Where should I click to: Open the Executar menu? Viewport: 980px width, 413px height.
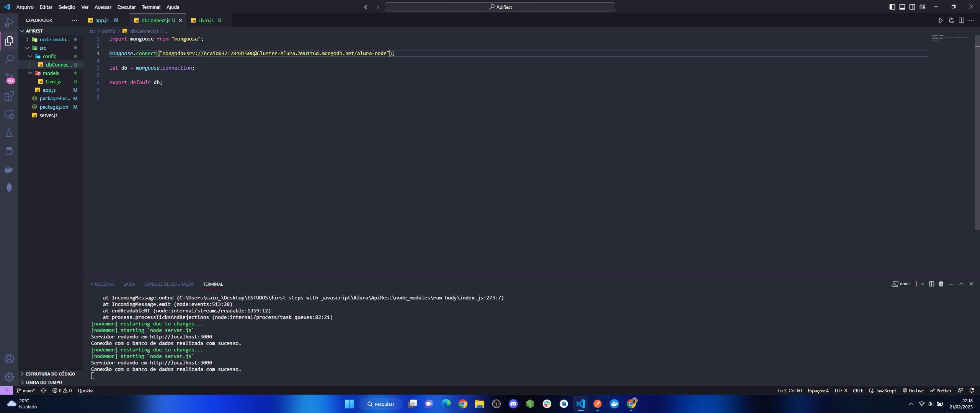(126, 7)
